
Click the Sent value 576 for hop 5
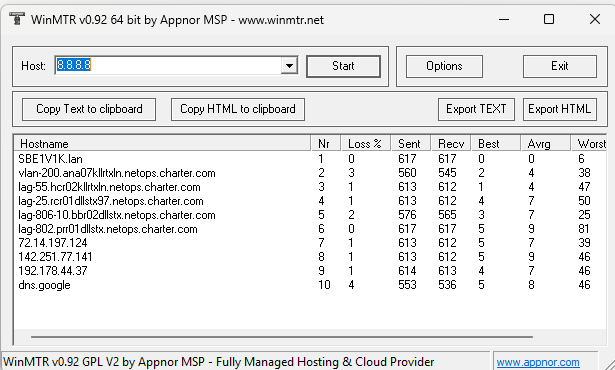pyautogui.click(x=407, y=215)
